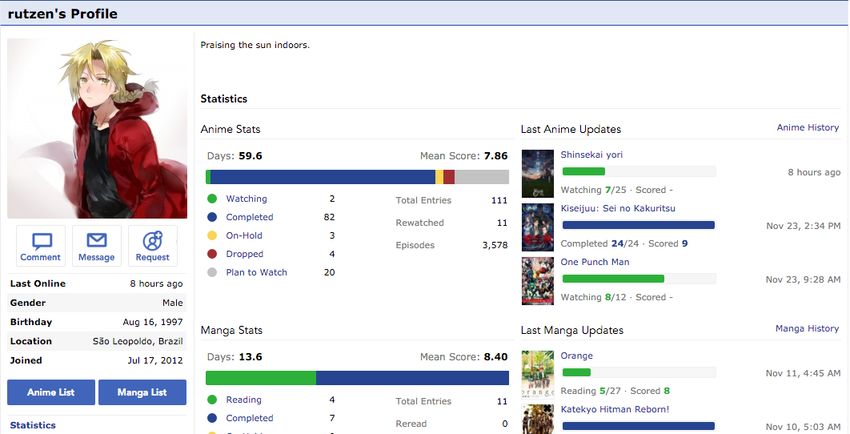850x434 pixels.
Task: Click the Comment speech bubble icon
Action: tap(41, 241)
